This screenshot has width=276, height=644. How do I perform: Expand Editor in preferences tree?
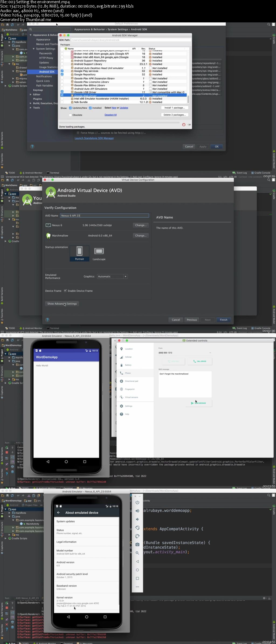(x=30, y=94)
